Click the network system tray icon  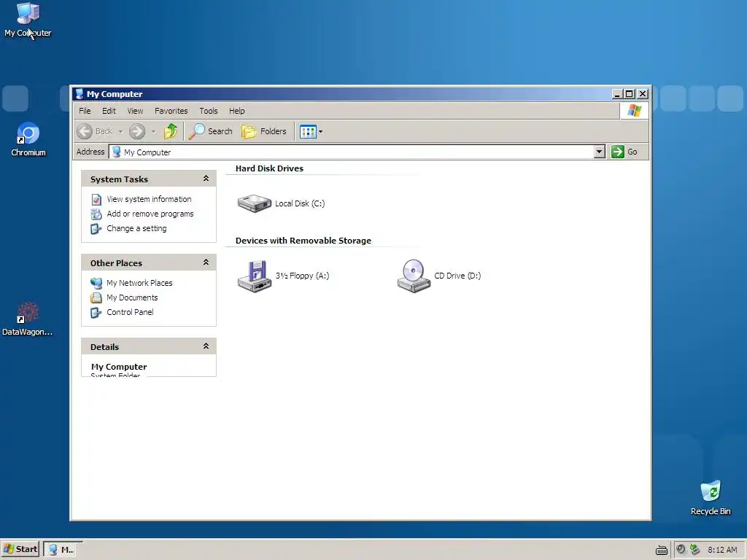pyautogui.click(x=694, y=549)
